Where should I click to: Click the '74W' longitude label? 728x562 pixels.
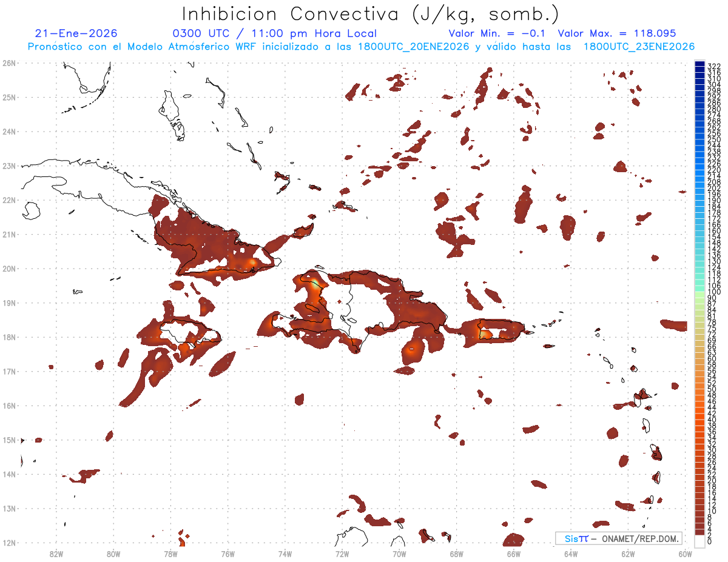(285, 554)
